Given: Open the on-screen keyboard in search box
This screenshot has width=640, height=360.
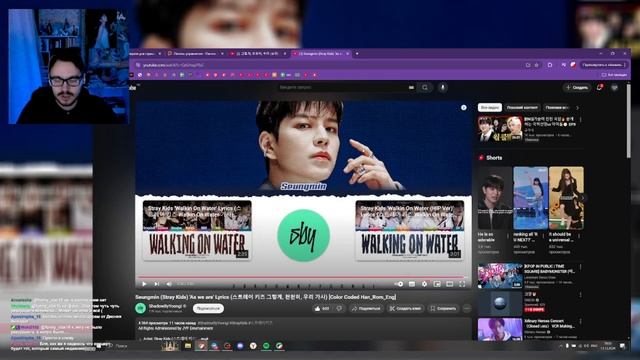Looking at the screenshot, I should pos(411,87).
